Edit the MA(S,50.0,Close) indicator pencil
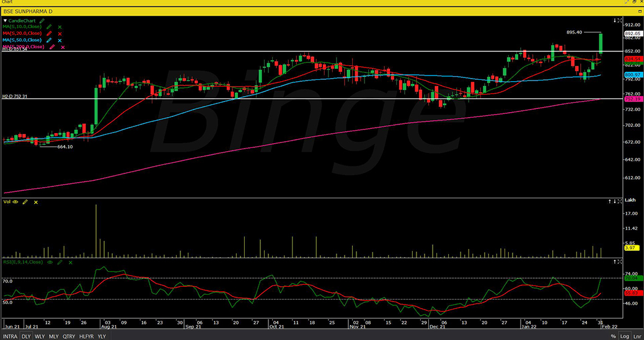 [49, 40]
